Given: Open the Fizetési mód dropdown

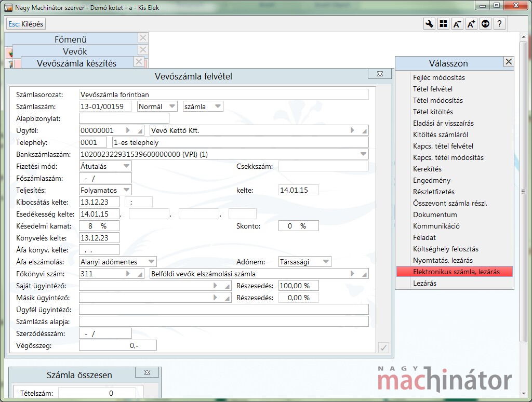Looking at the screenshot, I should (126, 166).
